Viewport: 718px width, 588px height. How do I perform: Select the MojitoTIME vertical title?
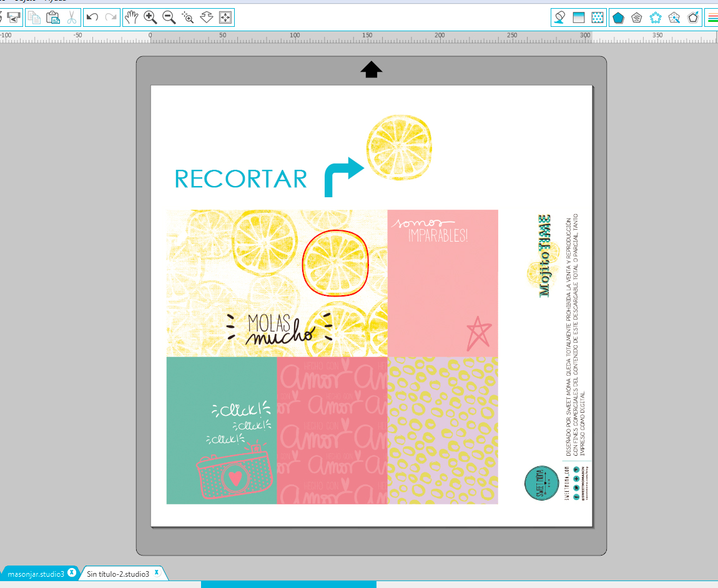coord(544,255)
